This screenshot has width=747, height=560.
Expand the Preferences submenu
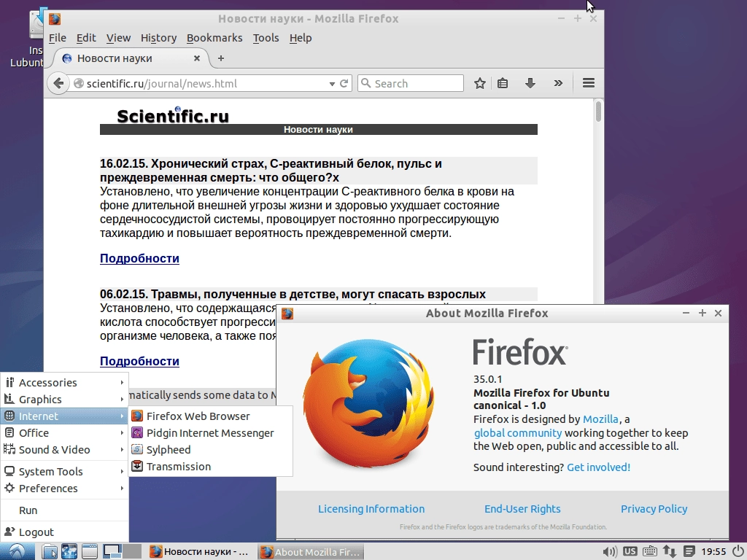(x=65, y=488)
